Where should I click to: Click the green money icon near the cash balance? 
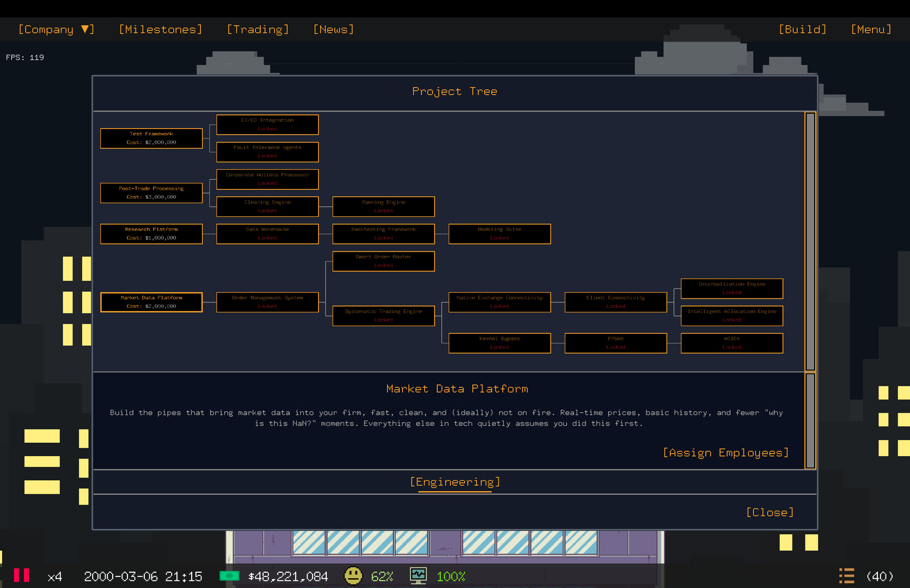pyautogui.click(x=230, y=576)
